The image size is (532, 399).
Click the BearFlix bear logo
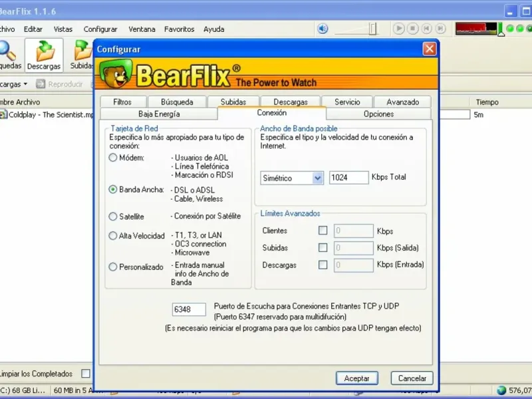coord(116,73)
